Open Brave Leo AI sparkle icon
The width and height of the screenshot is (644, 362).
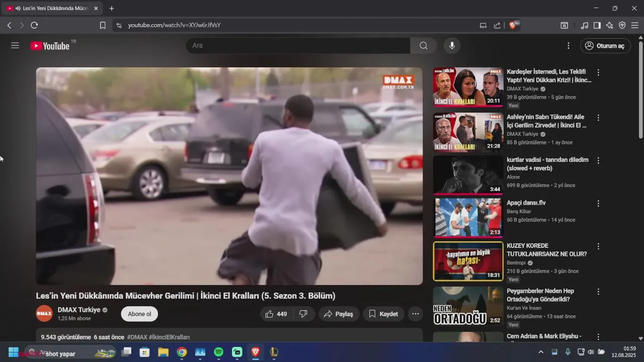click(610, 25)
